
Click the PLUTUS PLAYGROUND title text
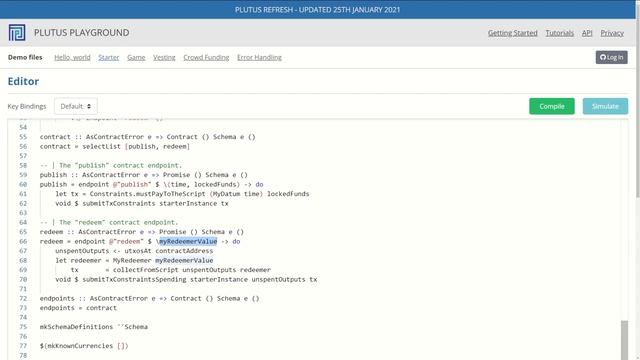[x=82, y=33]
